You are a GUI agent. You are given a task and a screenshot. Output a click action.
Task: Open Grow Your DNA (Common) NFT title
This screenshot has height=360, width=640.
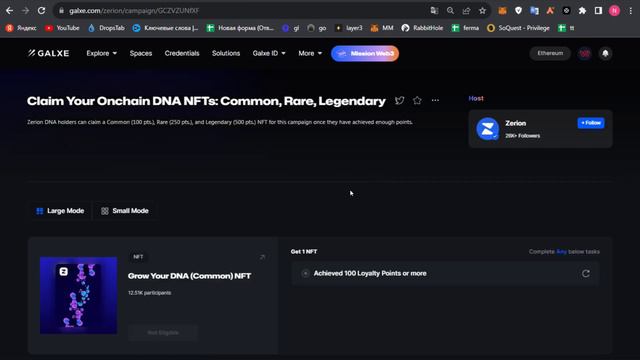(189, 276)
